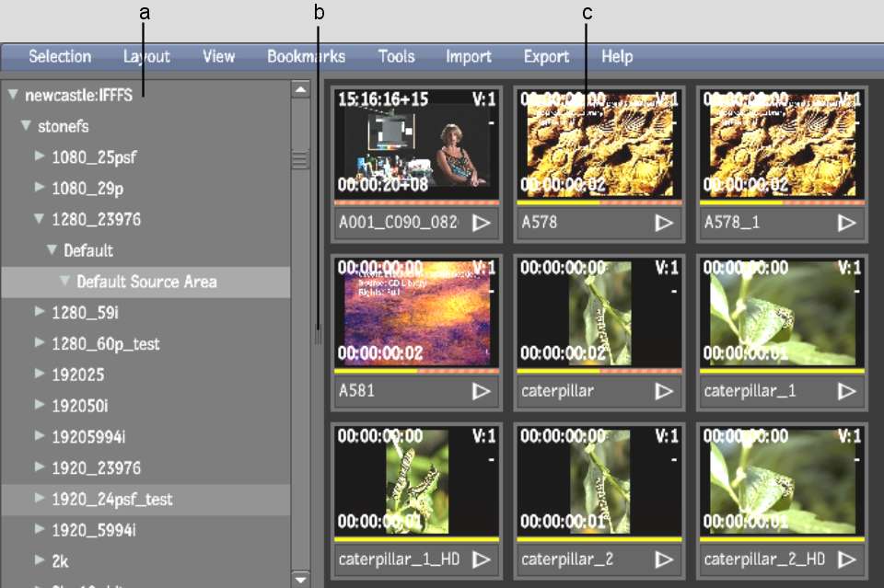
Task: Play the A001_C090_082 clip
Action: coord(481,223)
